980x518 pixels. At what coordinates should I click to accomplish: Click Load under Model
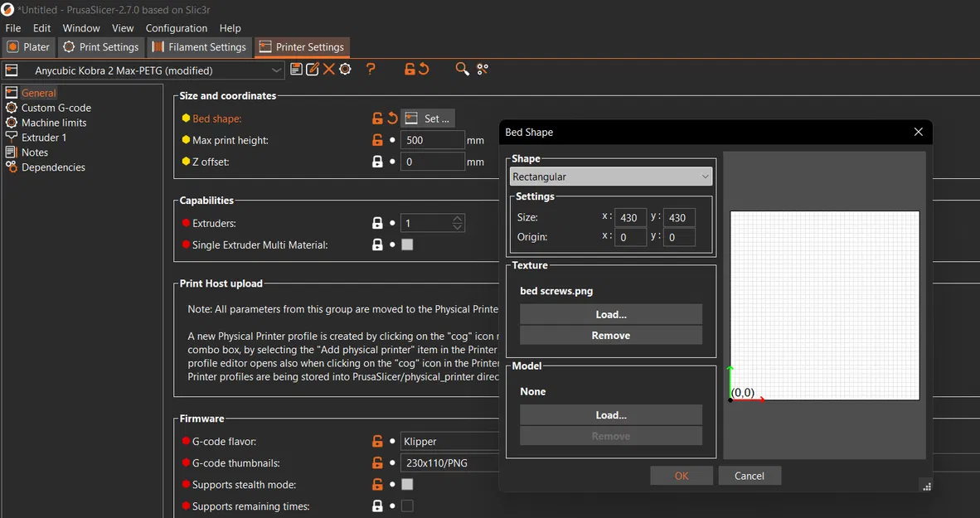click(610, 415)
